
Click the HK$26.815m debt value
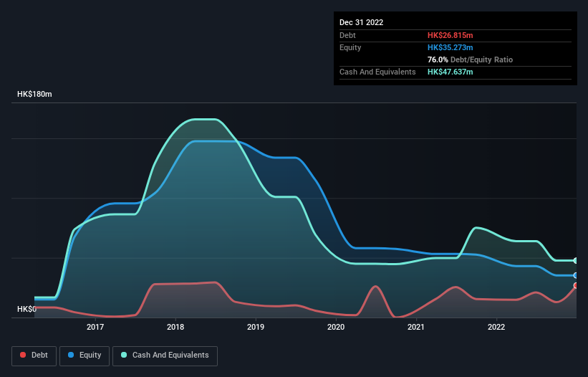pyautogui.click(x=450, y=35)
